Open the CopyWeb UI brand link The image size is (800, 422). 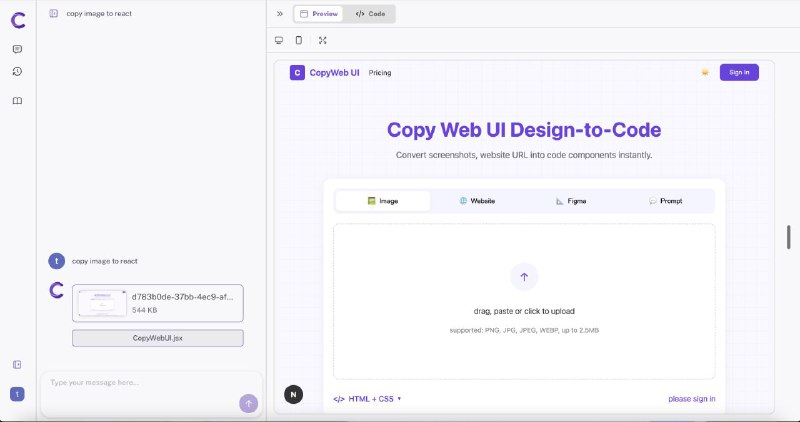click(x=335, y=72)
